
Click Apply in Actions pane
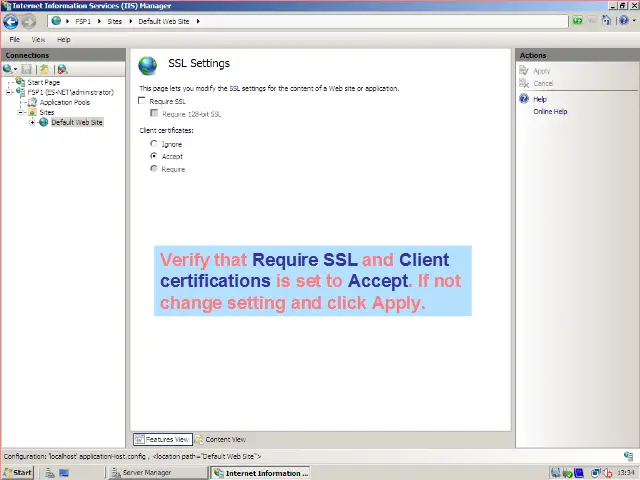(542, 71)
